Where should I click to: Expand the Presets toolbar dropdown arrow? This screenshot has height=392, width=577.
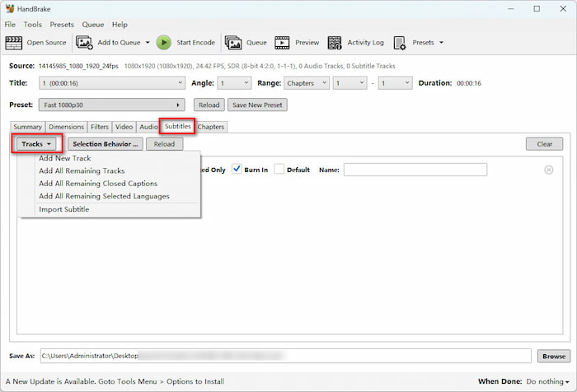point(441,43)
